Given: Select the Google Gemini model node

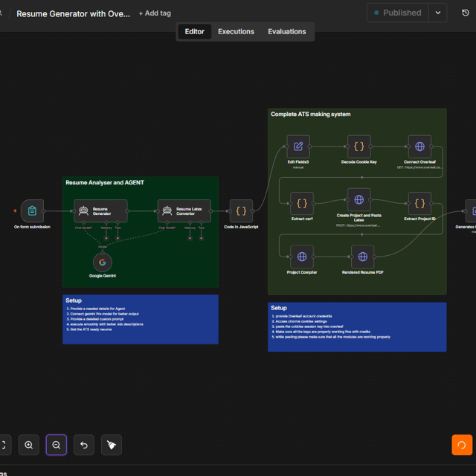Looking at the screenshot, I should [x=103, y=263].
